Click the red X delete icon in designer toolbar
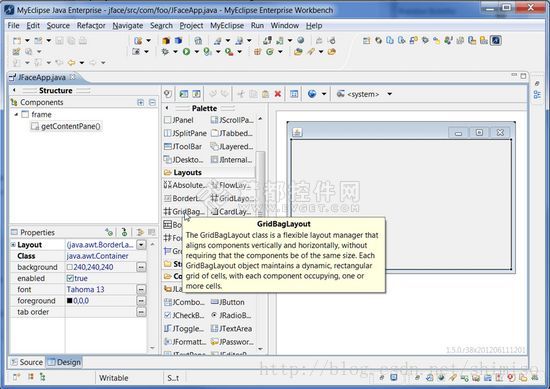The width and height of the screenshot is (550, 389). tap(278, 94)
